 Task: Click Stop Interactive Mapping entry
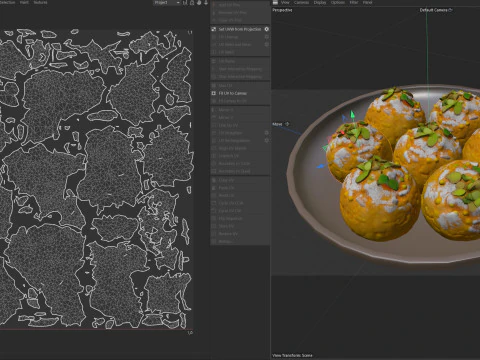(240, 77)
